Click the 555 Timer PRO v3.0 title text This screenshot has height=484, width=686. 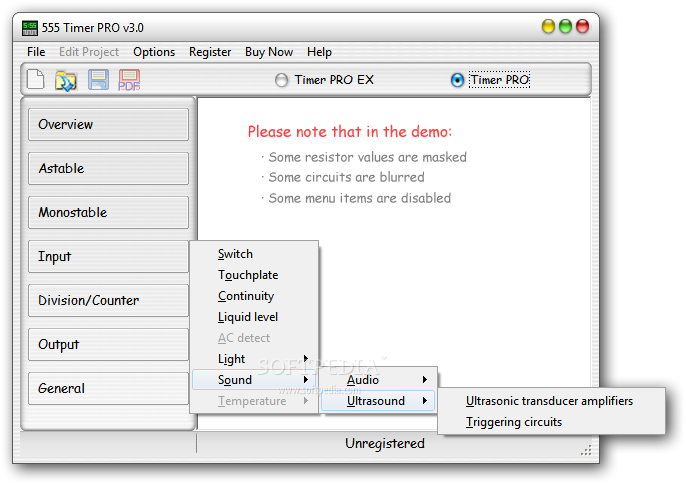click(x=93, y=28)
